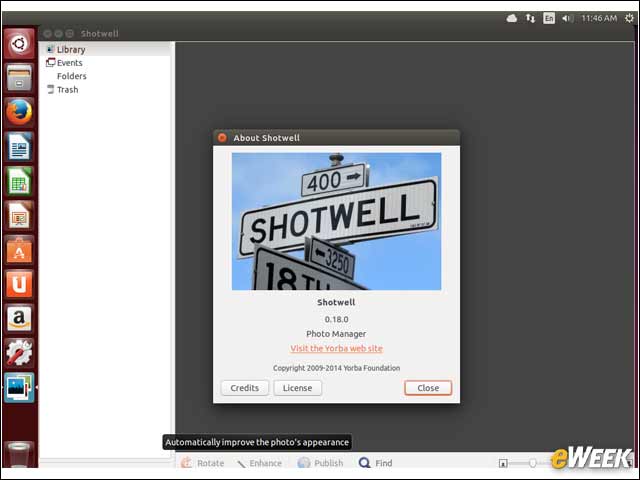Viewport: 640px width, 480px height.
Task: Follow the Visit the Yorba web site link
Action: click(336, 348)
